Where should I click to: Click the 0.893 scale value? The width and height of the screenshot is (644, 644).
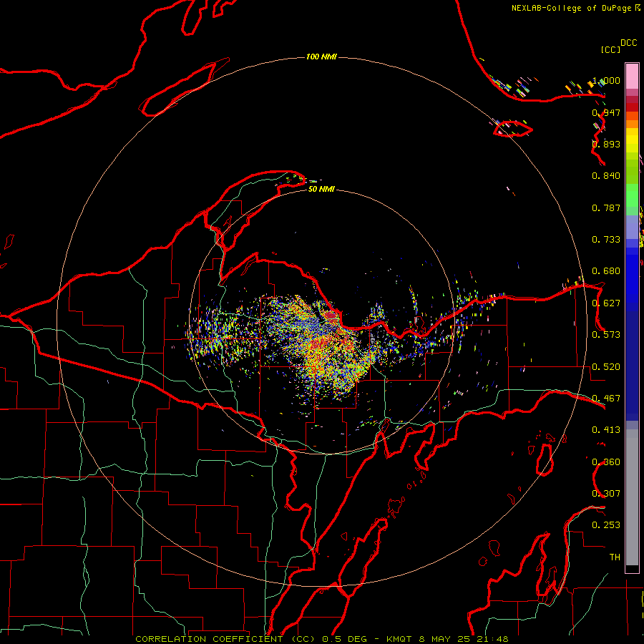tap(606, 144)
